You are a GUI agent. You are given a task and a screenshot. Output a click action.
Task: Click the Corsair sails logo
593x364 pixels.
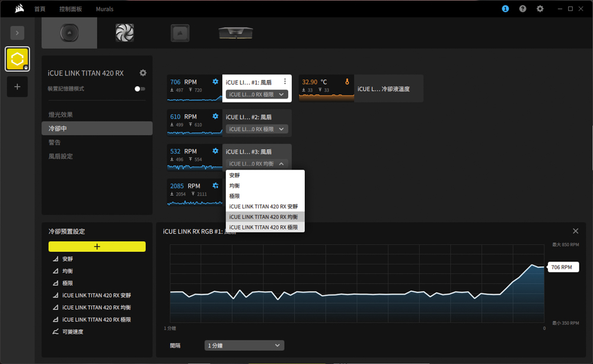[20, 8]
